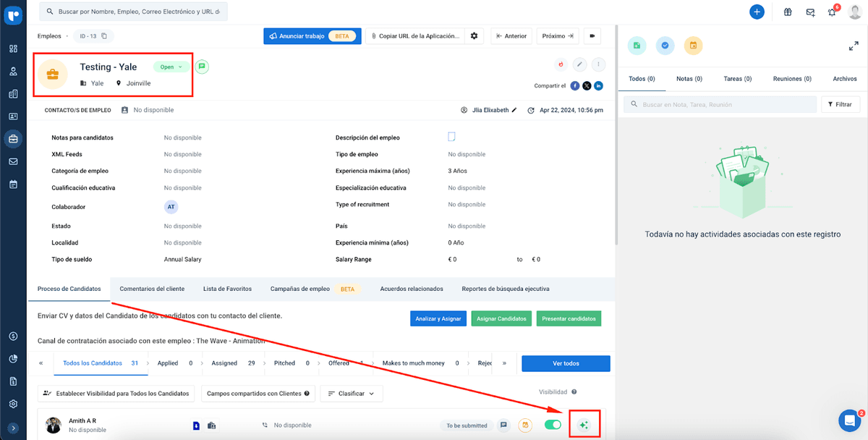Image resolution: width=868 pixels, height=440 pixels.
Task: Click the pencil edit icon for job
Action: [579, 64]
